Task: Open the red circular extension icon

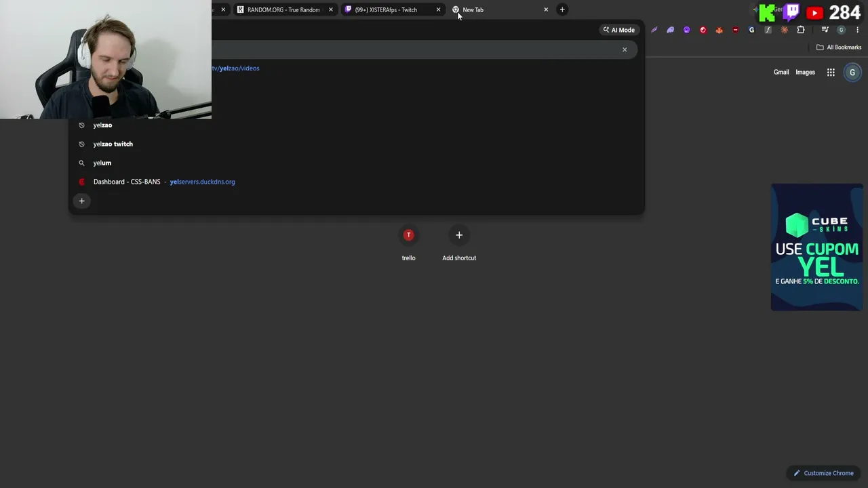Action: click(703, 30)
